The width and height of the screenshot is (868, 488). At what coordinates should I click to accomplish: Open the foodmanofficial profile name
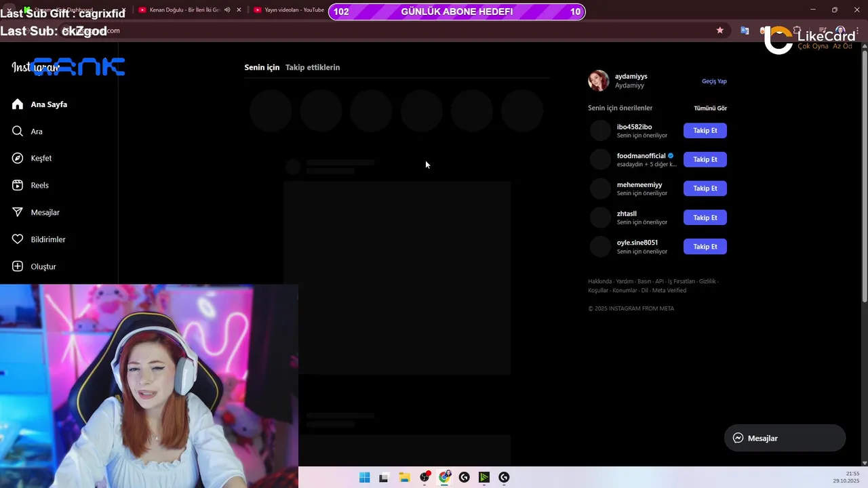[641, 156]
